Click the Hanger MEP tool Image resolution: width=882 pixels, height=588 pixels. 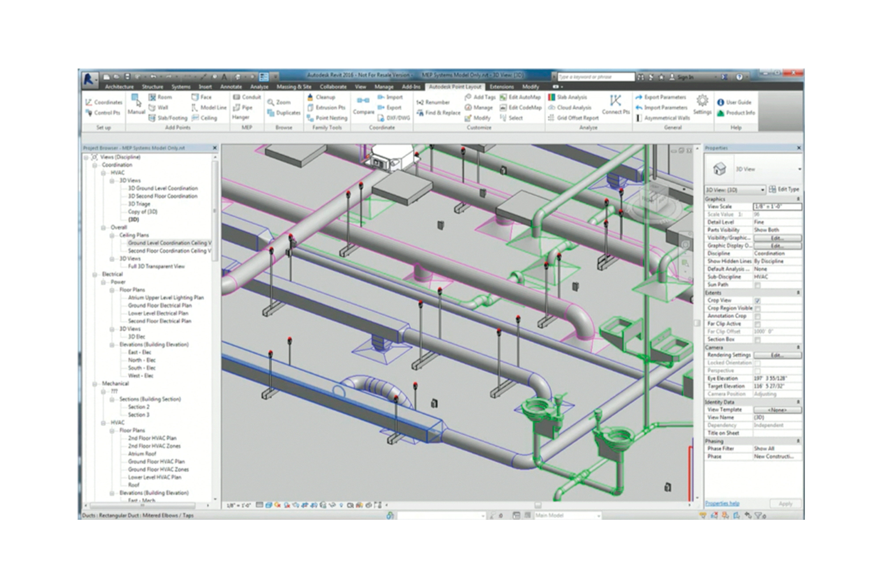pos(241,117)
